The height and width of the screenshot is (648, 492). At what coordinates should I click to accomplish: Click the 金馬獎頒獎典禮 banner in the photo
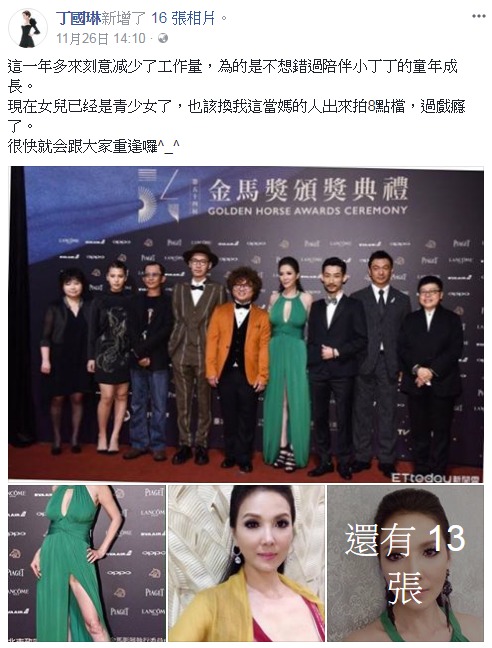pyautogui.click(x=308, y=196)
